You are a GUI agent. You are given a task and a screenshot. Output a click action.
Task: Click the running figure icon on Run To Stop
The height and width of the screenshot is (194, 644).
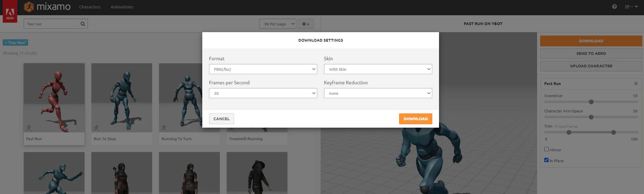[96, 128]
